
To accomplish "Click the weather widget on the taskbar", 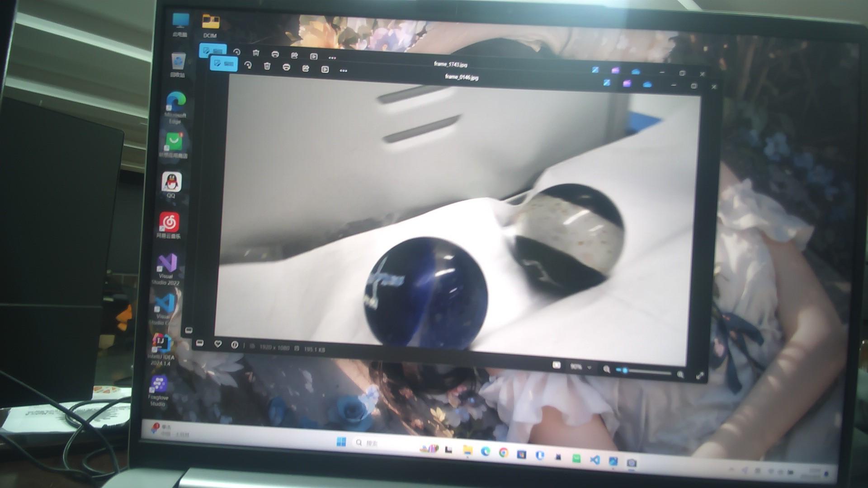I will click(170, 430).
